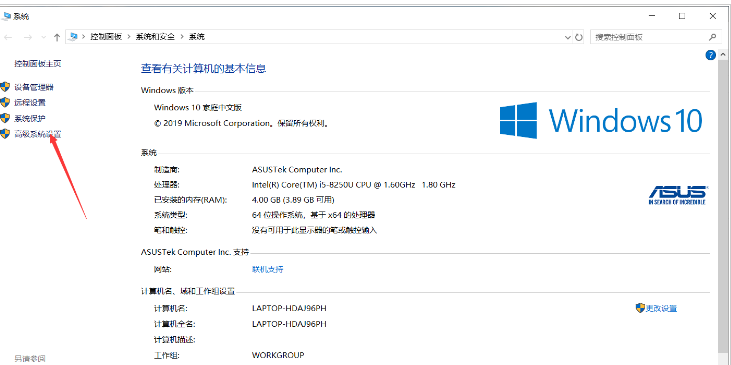The height and width of the screenshot is (365, 731).
Task: Select the WORKGROUP workgroup value
Action: 278,355
